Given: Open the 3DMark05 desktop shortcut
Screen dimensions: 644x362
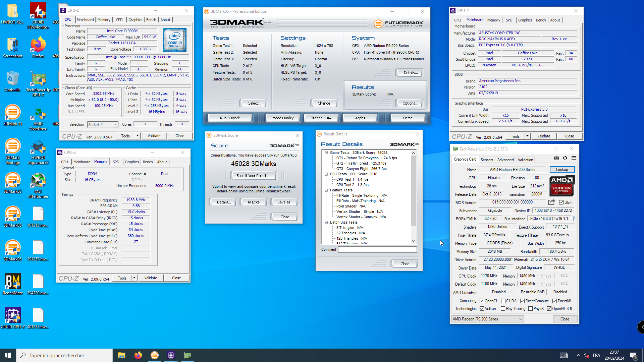Looking at the screenshot, I should 13,217.
